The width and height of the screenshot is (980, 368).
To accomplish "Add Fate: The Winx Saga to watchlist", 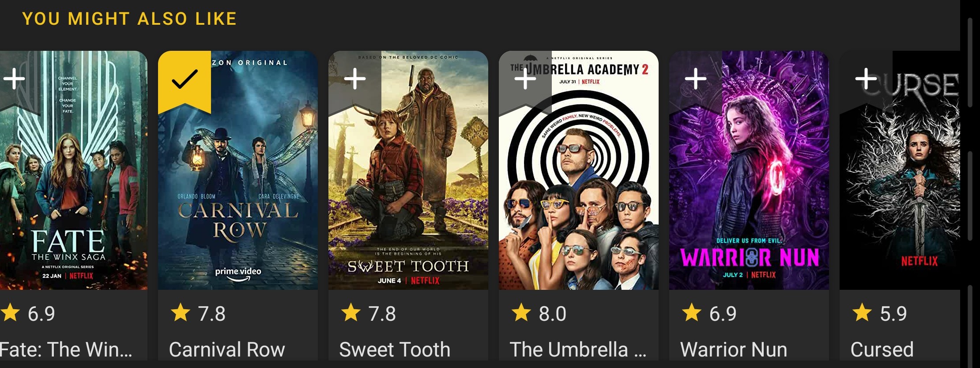I will coord(15,80).
